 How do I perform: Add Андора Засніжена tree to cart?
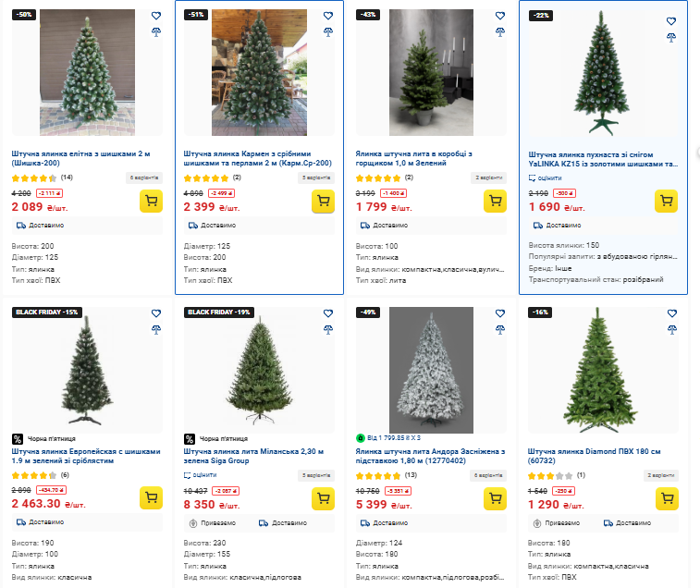(x=495, y=498)
